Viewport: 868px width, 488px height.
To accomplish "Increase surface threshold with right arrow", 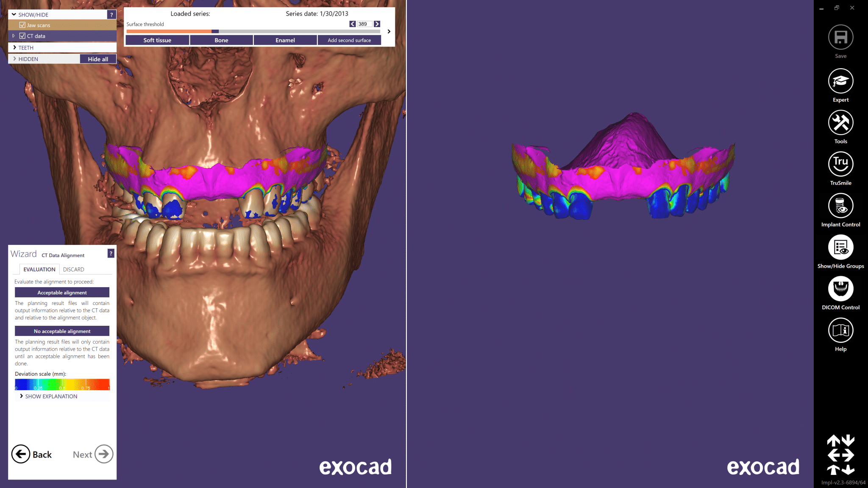I will [377, 24].
